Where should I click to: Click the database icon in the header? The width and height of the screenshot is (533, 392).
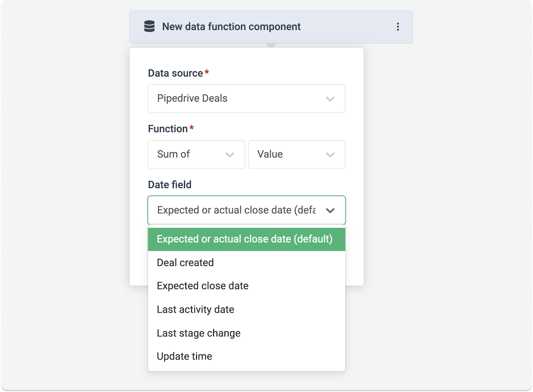(x=149, y=27)
